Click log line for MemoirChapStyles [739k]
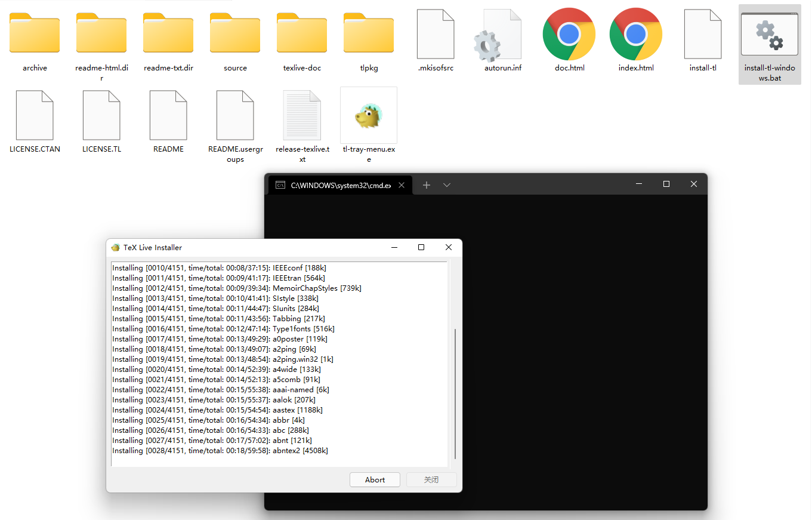The width and height of the screenshot is (812, 520). [x=237, y=288]
